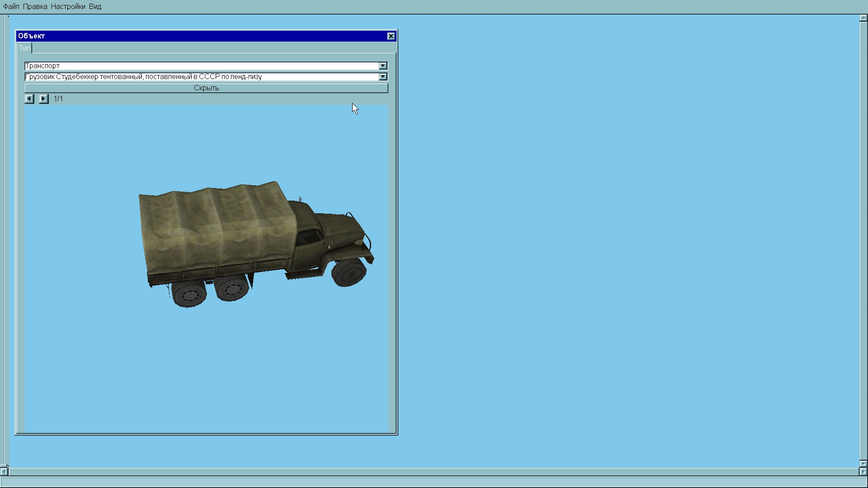Click the horizontal scrollbar track at bottom
This screenshot has height=488, width=868.
coord(434,472)
